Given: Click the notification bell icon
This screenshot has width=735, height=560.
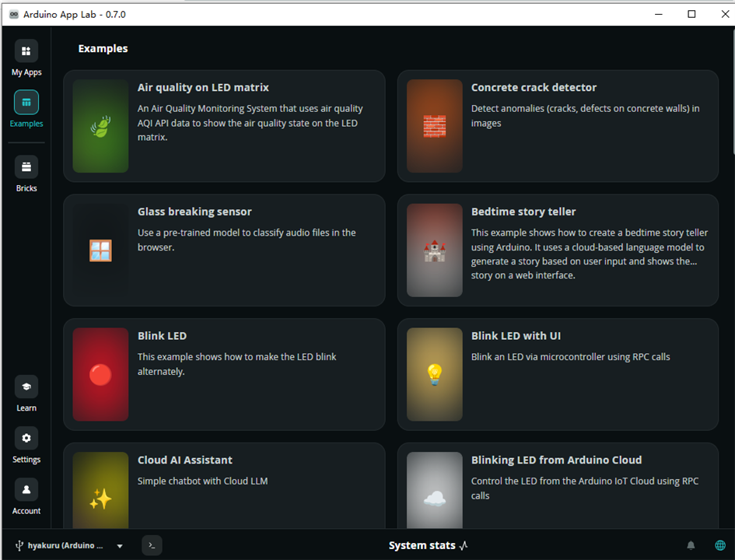Looking at the screenshot, I should [691, 545].
